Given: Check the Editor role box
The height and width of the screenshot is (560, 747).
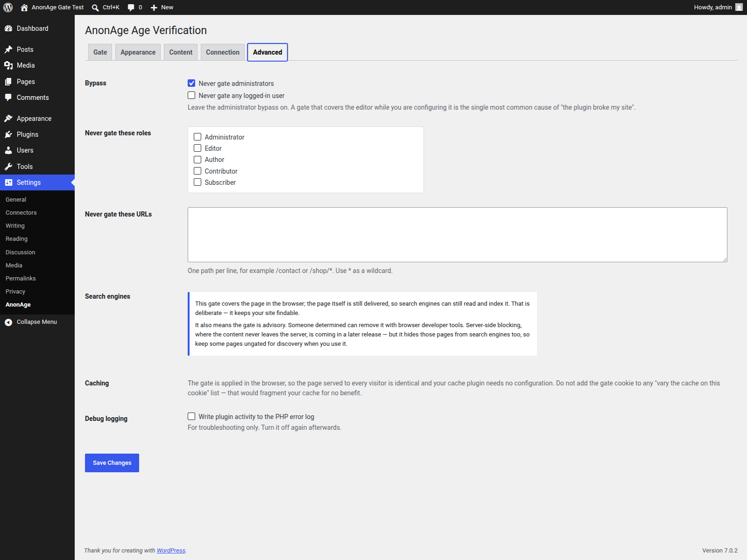Looking at the screenshot, I should click(197, 148).
